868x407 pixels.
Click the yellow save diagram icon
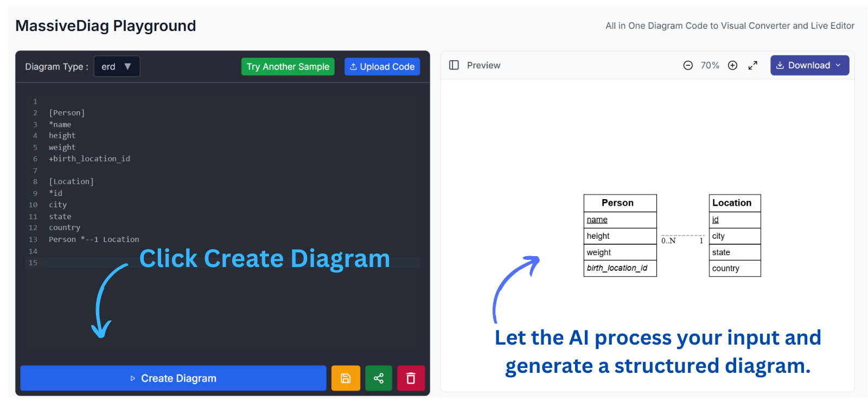(x=346, y=378)
